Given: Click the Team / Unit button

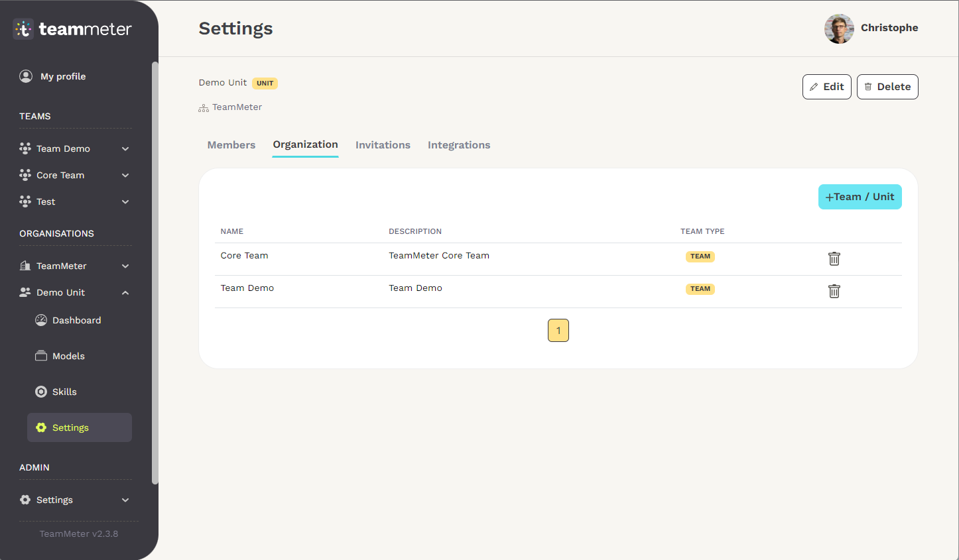Looking at the screenshot, I should coord(860,196).
